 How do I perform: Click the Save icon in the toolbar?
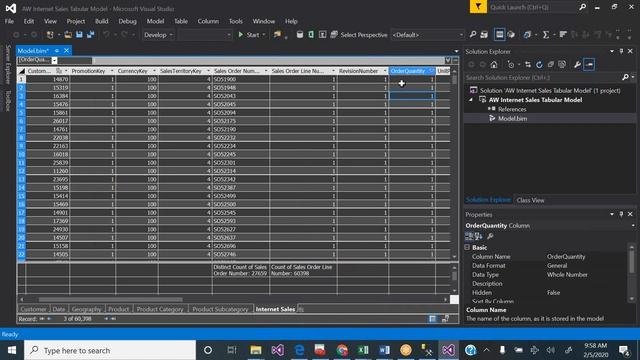(79, 35)
